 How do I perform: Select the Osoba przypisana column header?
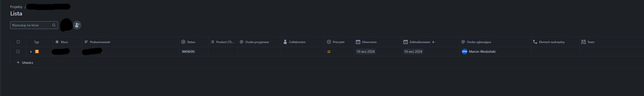click(x=259, y=42)
